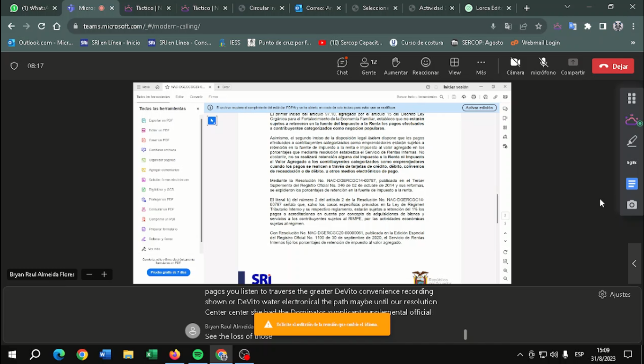Zoom out shared content with minus button
Viewport: 644px width, 364px height.
pos(89,274)
